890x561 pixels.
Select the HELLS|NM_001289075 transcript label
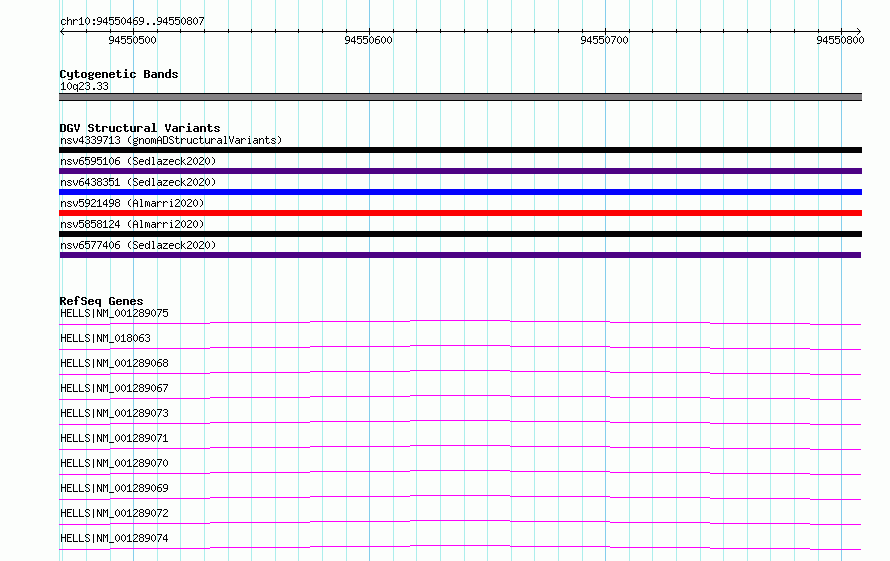[114, 313]
